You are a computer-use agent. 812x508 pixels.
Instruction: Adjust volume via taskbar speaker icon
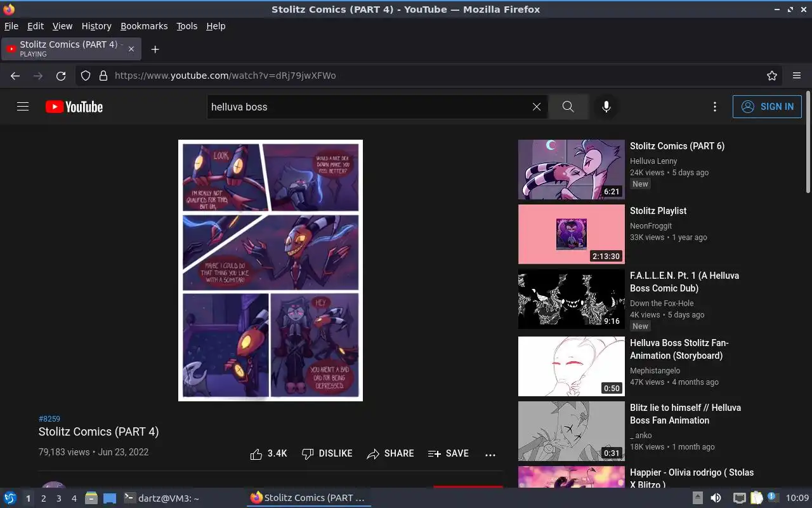(715, 498)
